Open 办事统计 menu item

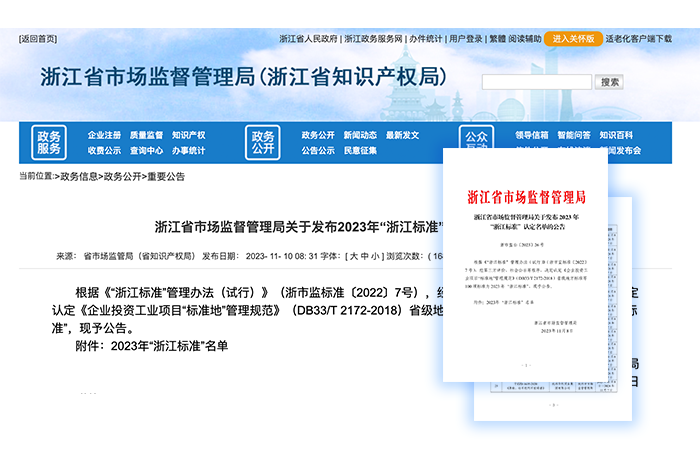[x=188, y=151]
